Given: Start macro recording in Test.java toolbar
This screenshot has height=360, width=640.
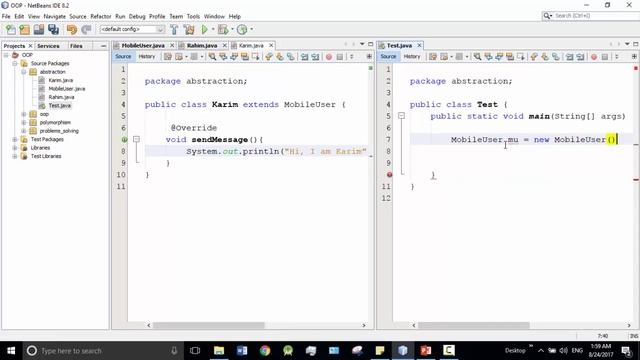Looking at the screenshot, I should click(594, 57).
